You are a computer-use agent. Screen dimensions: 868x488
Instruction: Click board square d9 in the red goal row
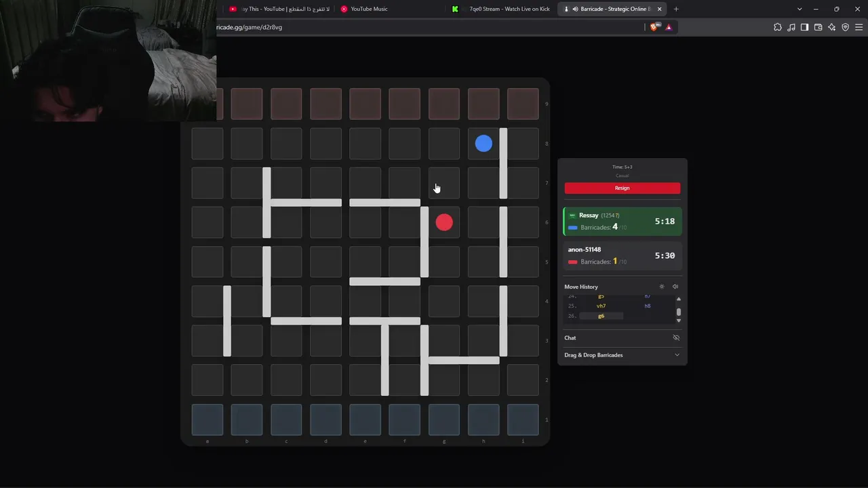(326, 104)
